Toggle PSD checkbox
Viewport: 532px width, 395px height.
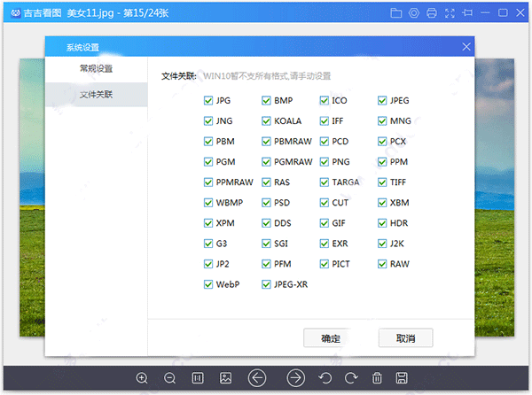coord(266,203)
